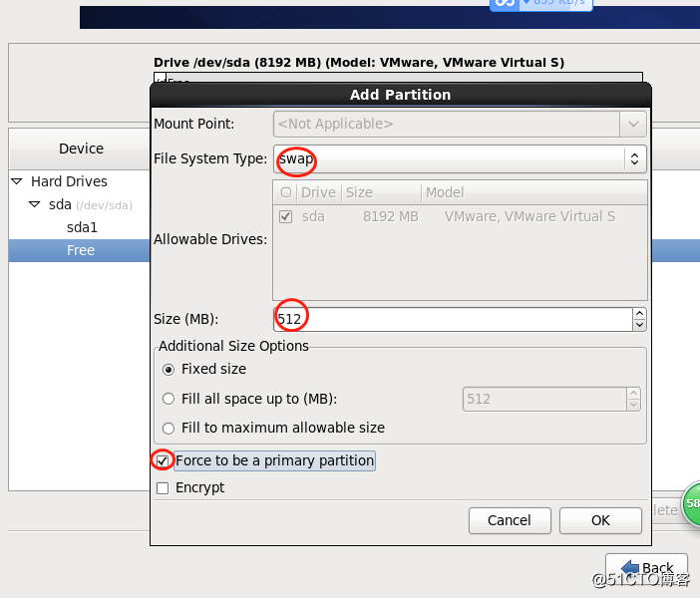Click the green 58 circle widget
The width and height of the screenshot is (700, 598).
click(691, 504)
